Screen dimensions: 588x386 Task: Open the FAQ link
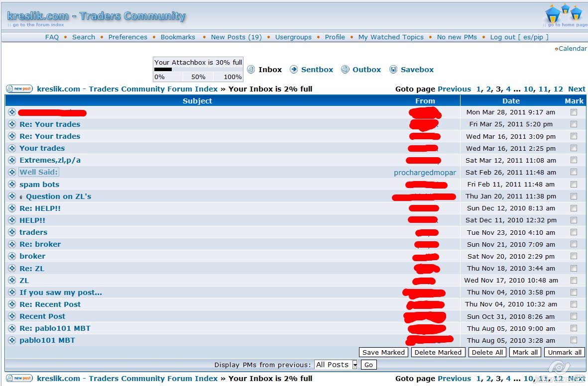coord(52,37)
